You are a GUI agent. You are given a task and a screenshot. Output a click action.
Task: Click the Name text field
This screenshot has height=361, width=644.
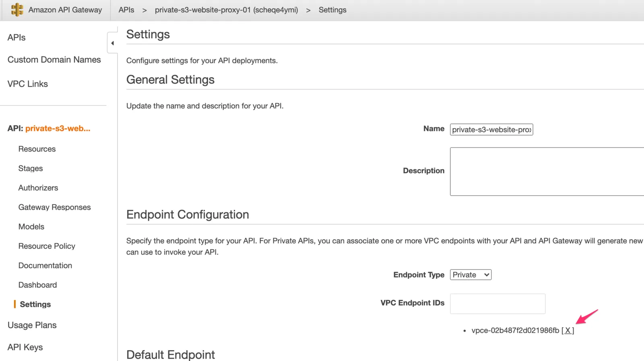(491, 129)
